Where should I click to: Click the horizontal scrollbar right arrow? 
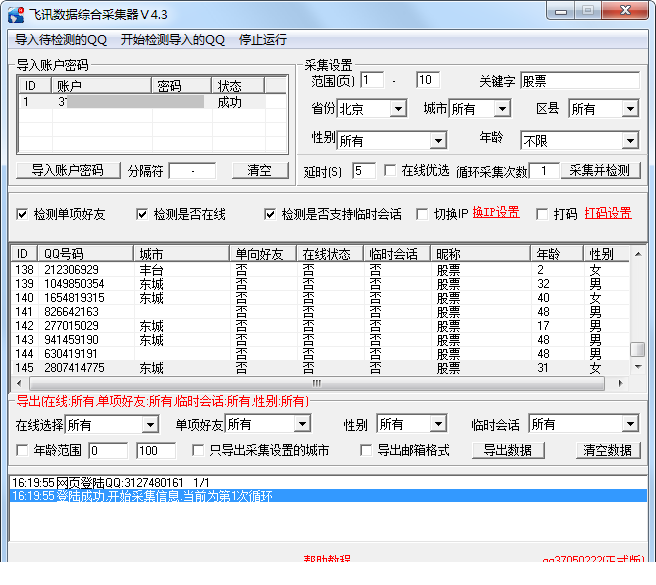pos(620,383)
